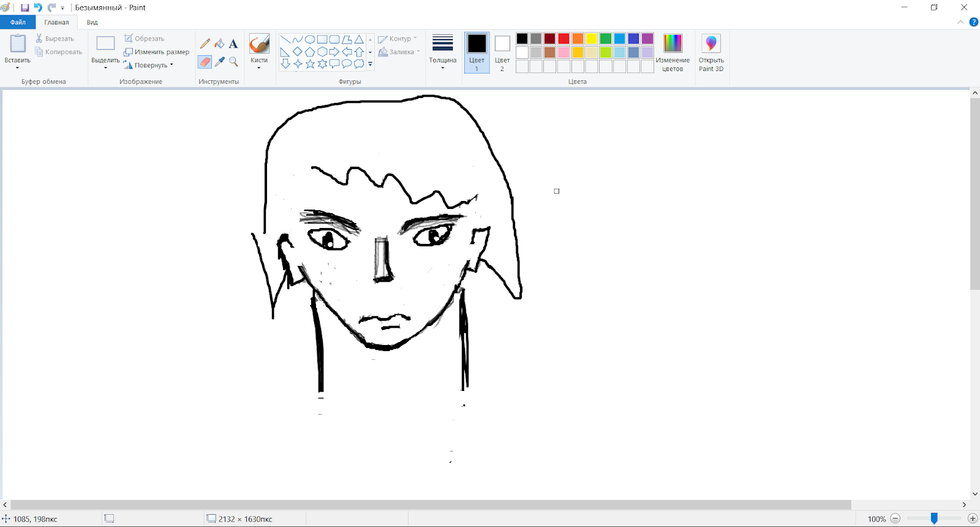Choose the right arrow shape

coord(334,51)
